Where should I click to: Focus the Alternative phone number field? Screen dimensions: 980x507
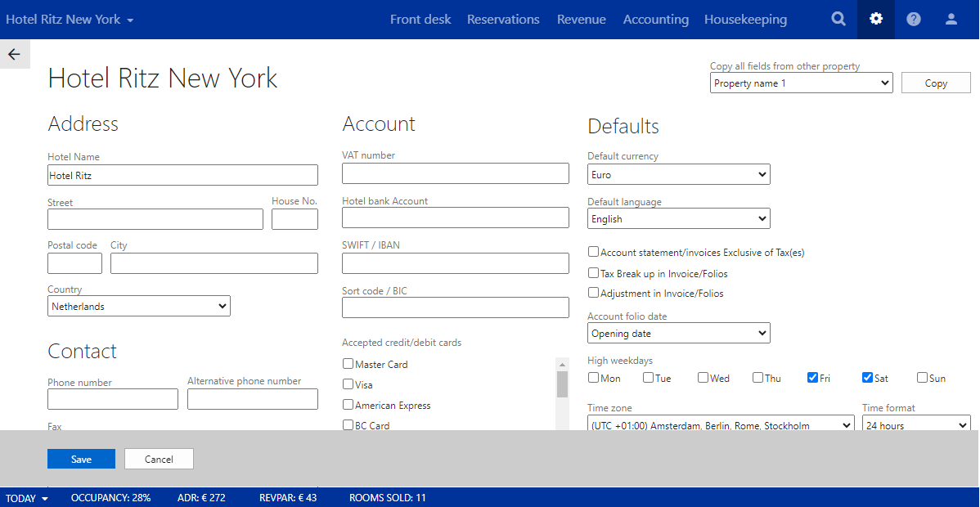(x=253, y=399)
